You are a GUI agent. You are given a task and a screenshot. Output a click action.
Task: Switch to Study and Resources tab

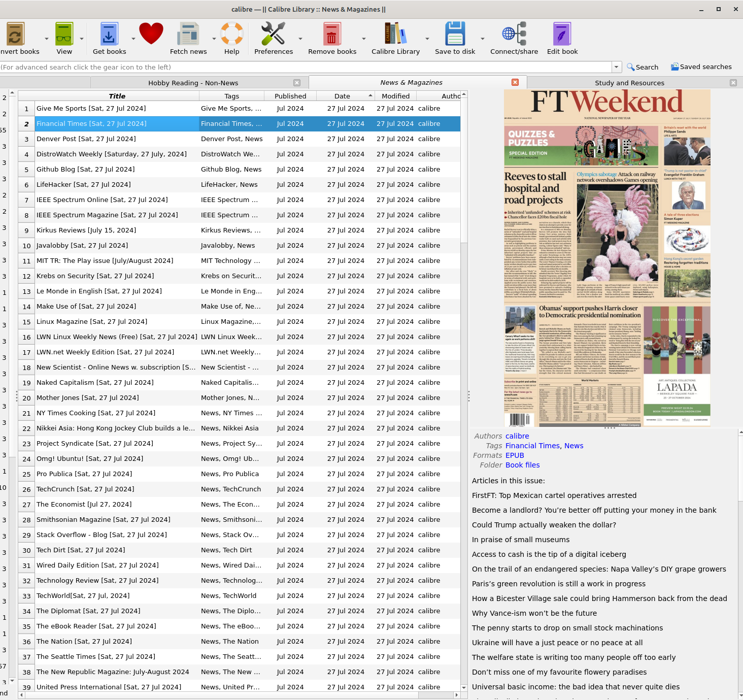coord(629,83)
